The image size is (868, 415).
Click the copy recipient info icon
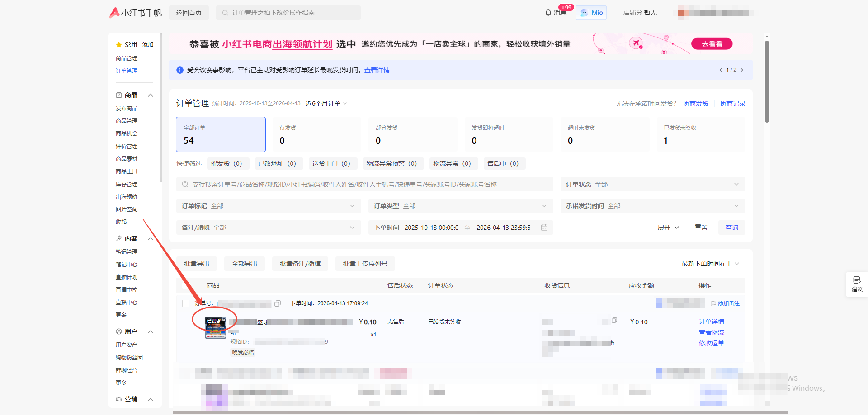(614, 321)
